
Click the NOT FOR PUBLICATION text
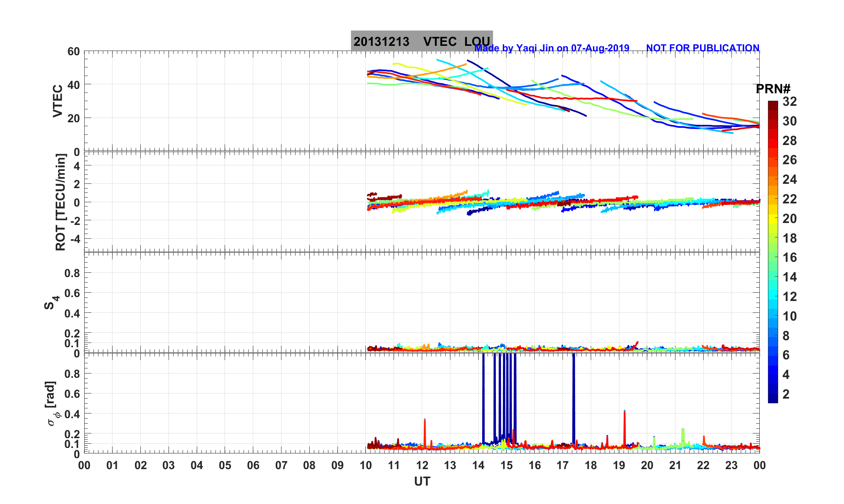[702, 48]
